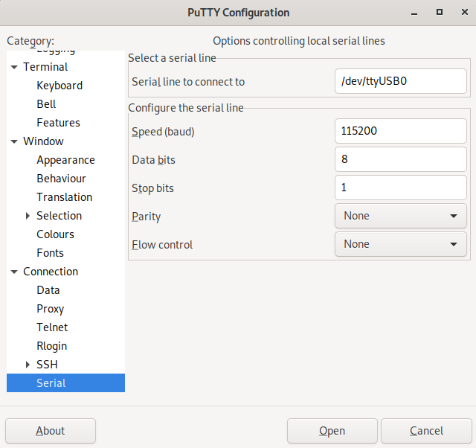Click the Serial line text field

pyautogui.click(x=400, y=81)
